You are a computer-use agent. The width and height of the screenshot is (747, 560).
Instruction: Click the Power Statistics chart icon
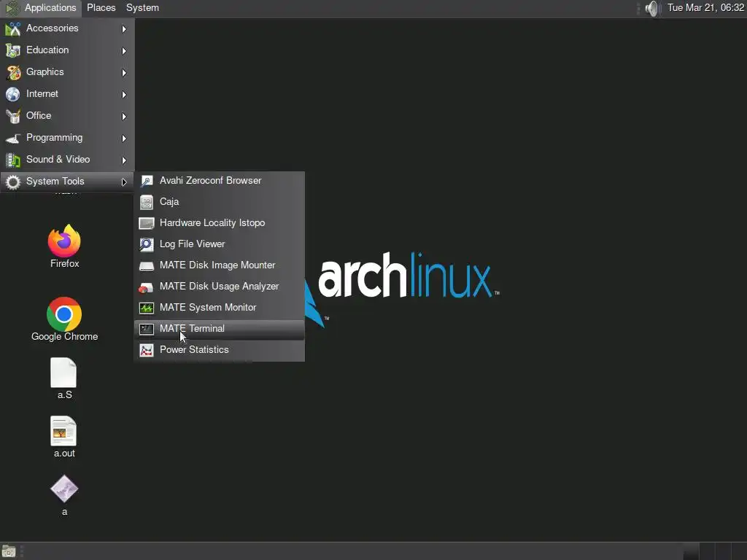[x=146, y=351]
